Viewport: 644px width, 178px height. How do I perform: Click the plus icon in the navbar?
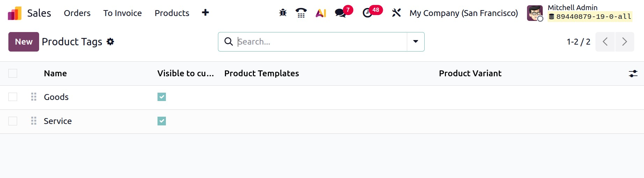[205, 13]
